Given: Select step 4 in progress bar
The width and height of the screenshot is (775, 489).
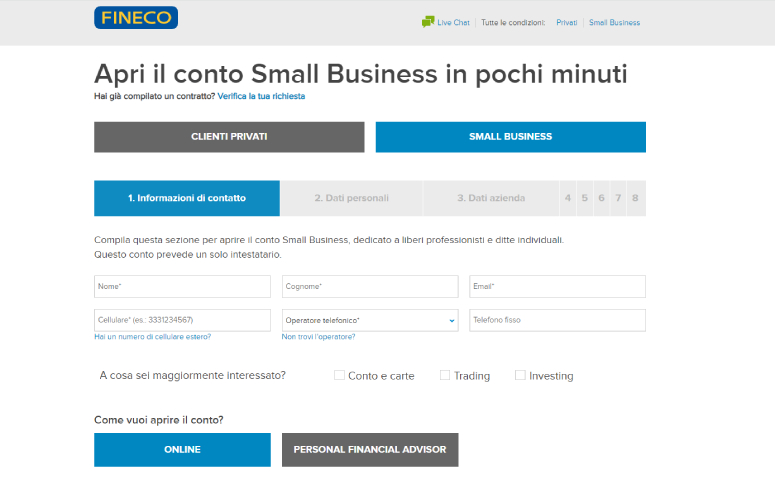Looking at the screenshot, I should tap(568, 198).
